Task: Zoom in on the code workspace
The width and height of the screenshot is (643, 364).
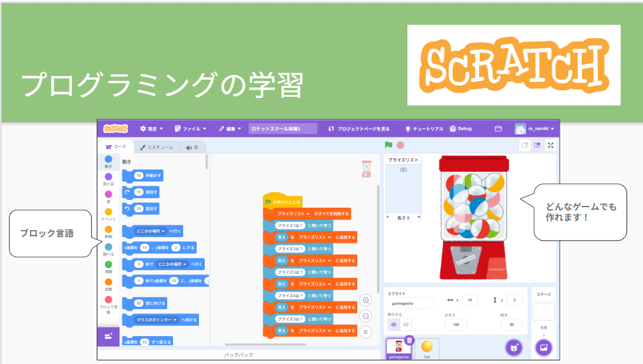Action: (x=366, y=300)
